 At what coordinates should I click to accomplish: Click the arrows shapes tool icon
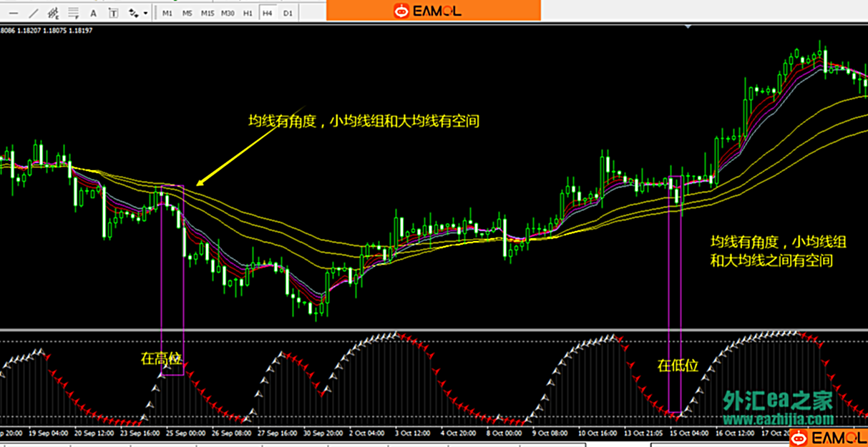[134, 13]
